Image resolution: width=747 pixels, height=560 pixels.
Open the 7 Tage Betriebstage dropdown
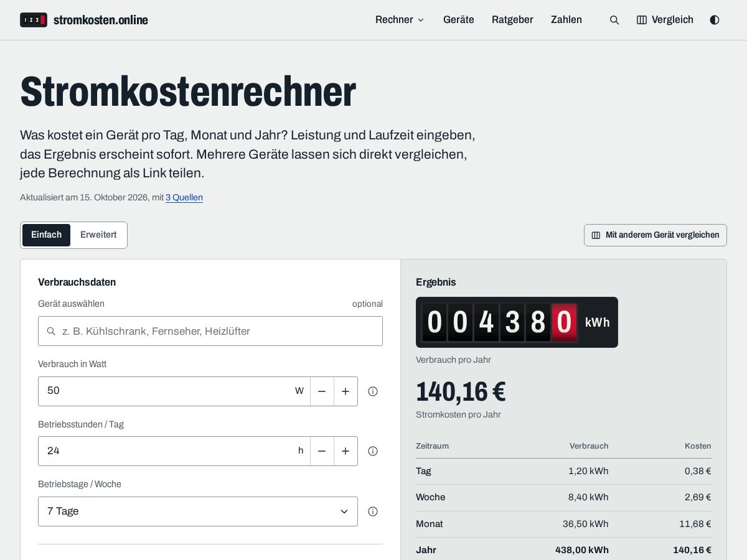click(x=198, y=511)
